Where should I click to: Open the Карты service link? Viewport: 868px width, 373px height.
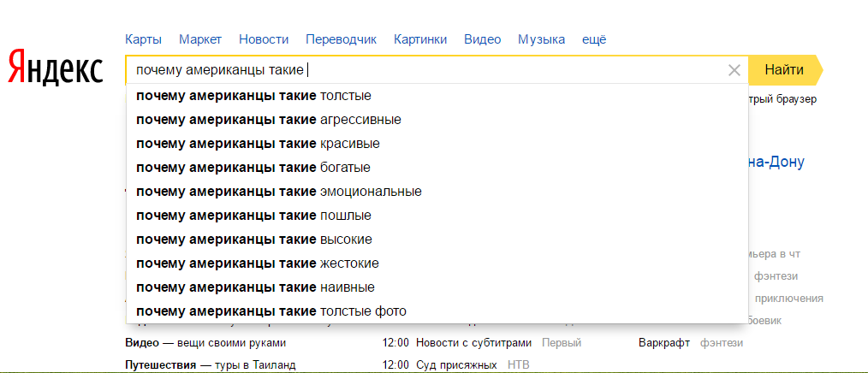143,39
